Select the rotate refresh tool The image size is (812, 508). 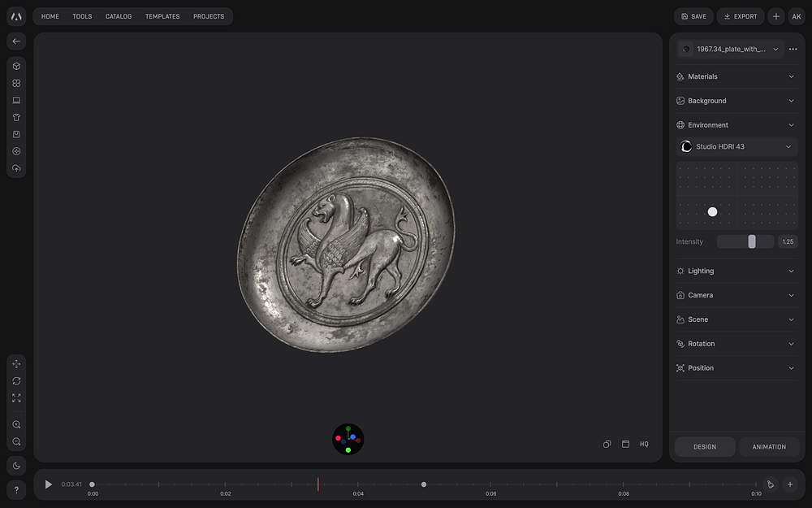(x=16, y=381)
